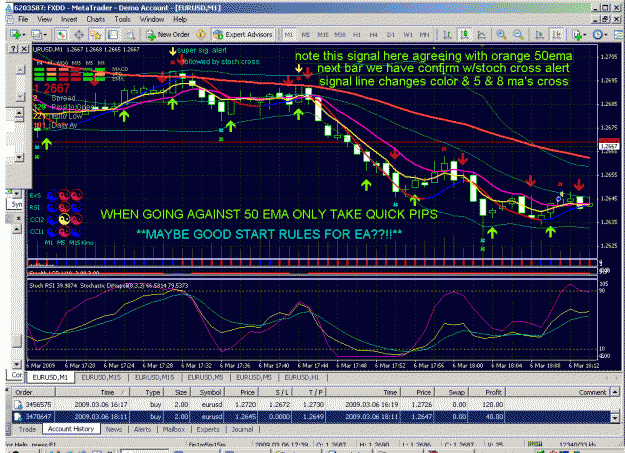
Task: Toggle chart auto scroll icon
Action: (539, 35)
